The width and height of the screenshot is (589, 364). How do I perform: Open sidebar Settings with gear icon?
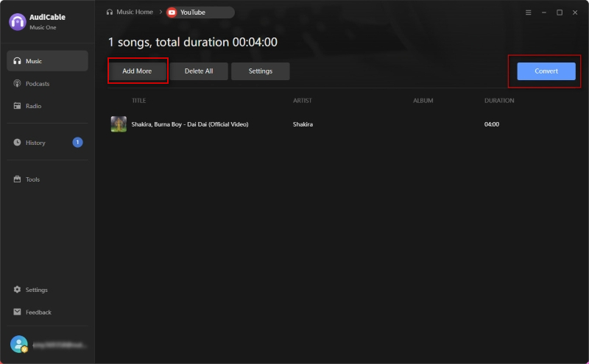pyautogui.click(x=47, y=290)
